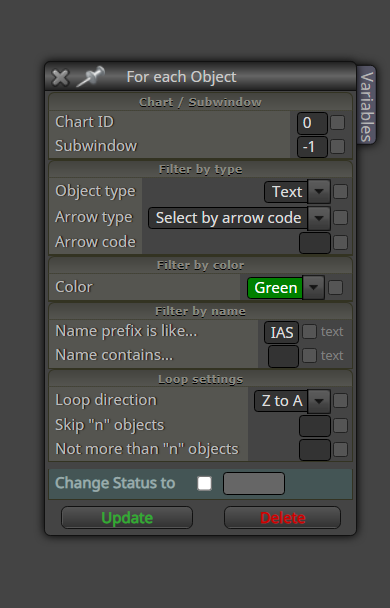Click the Green color swatch
Screen dimensions: 390x608
pos(275,288)
